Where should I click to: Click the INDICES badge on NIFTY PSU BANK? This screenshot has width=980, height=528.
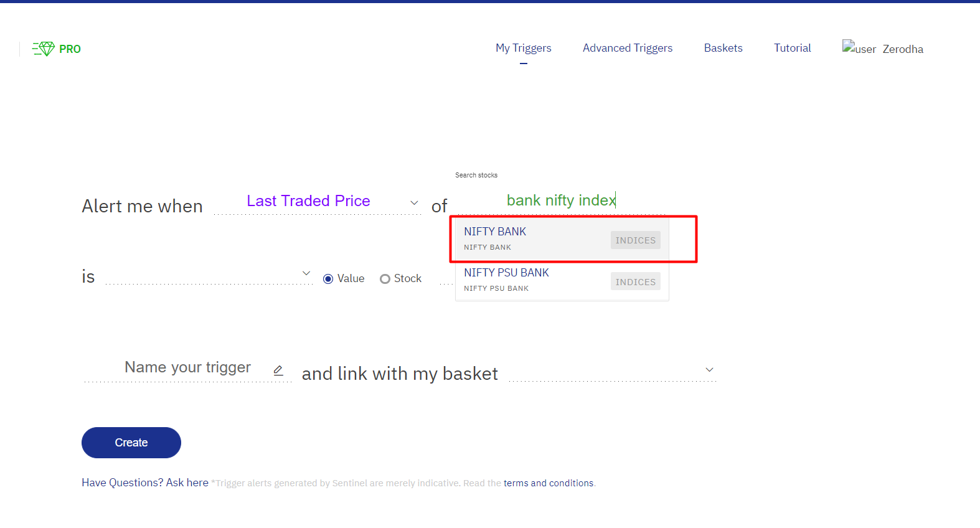(635, 281)
